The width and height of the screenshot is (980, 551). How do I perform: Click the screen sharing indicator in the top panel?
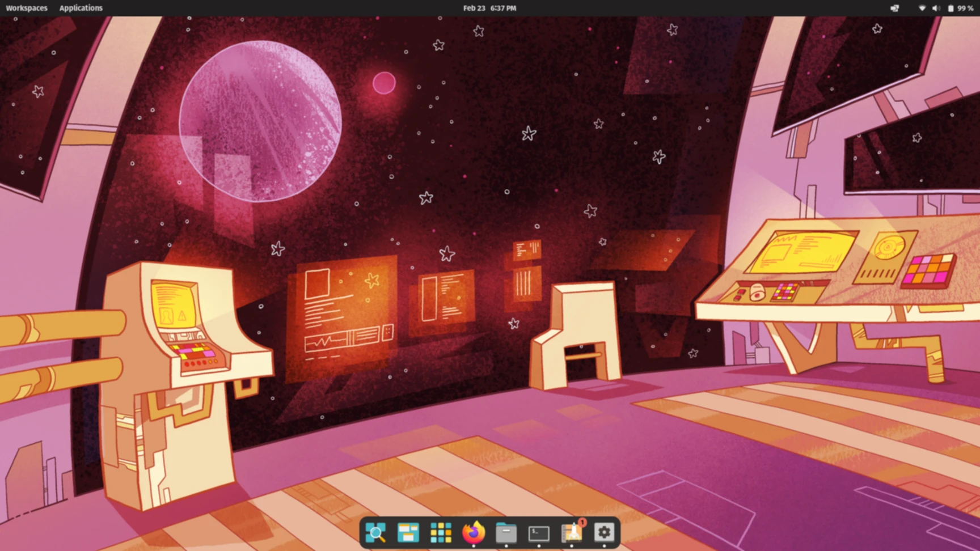tap(894, 8)
